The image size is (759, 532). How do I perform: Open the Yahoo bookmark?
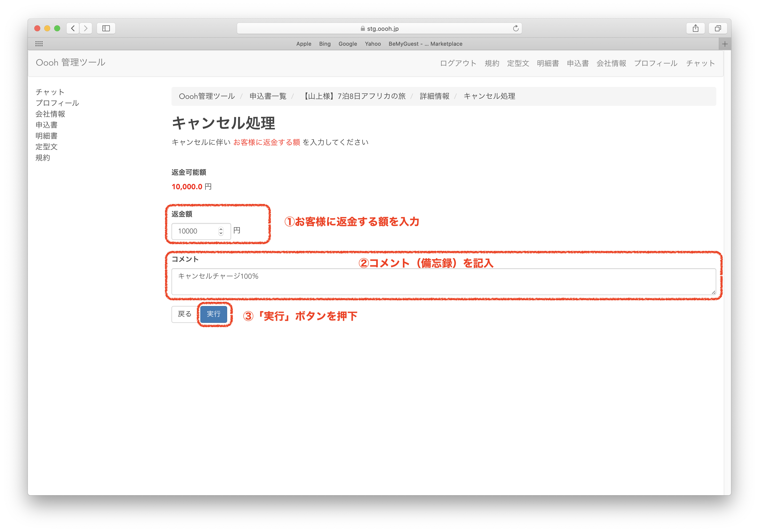[373, 44]
